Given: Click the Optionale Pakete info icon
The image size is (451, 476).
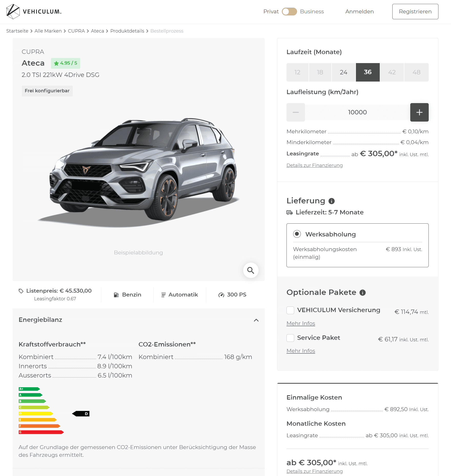Looking at the screenshot, I should [x=363, y=293].
